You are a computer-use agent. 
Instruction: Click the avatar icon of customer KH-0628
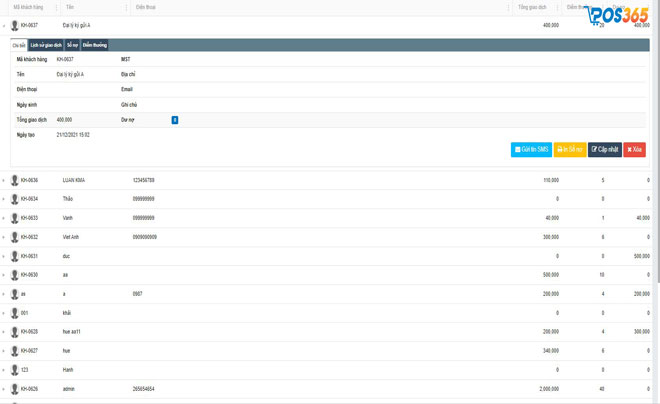[x=15, y=332]
